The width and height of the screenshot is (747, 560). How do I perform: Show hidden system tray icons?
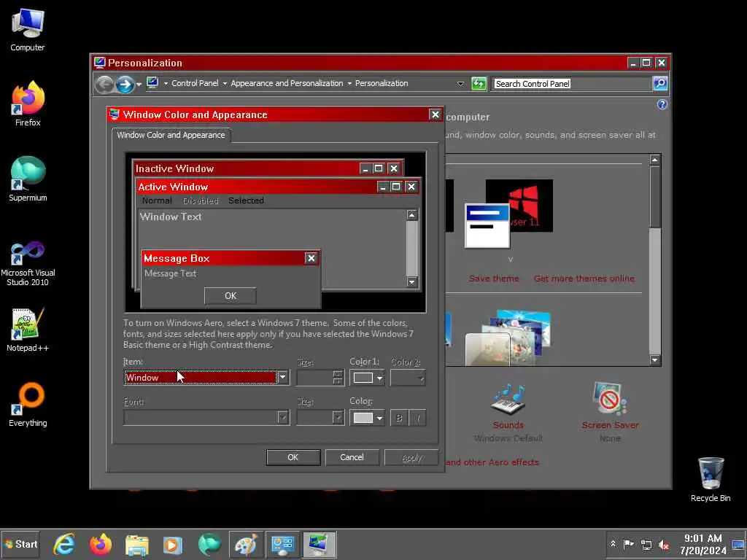pos(613,544)
